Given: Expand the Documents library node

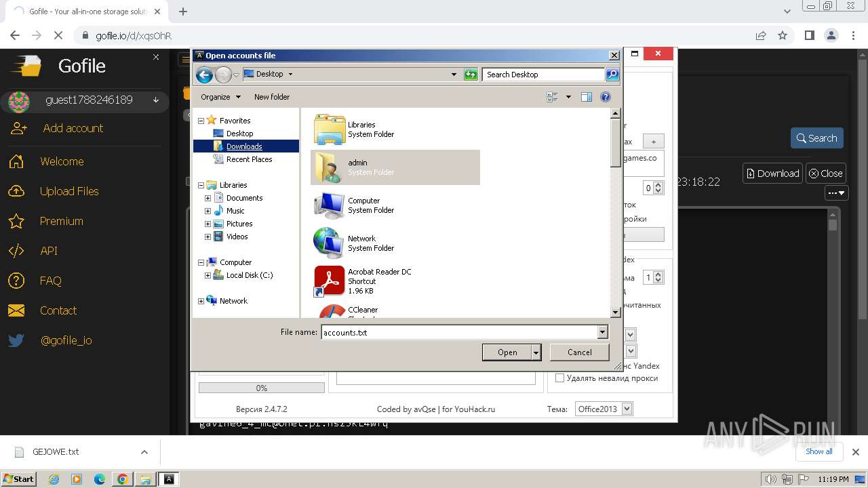Looking at the screenshot, I should pyautogui.click(x=208, y=198).
